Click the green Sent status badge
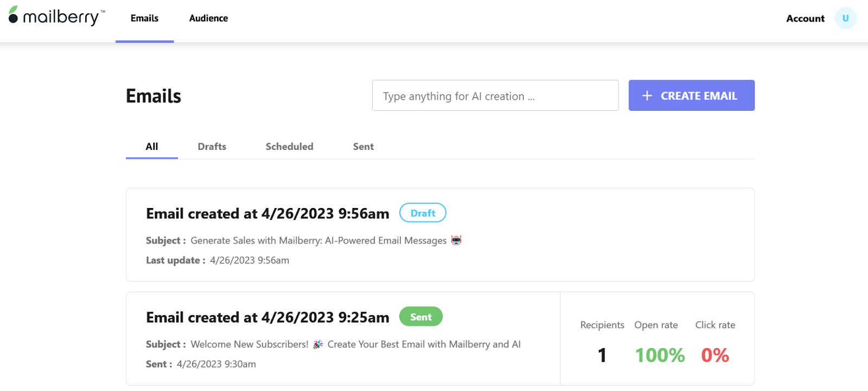Viewport: 868px width, 391px height. pyautogui.click(x=421, y=317)
